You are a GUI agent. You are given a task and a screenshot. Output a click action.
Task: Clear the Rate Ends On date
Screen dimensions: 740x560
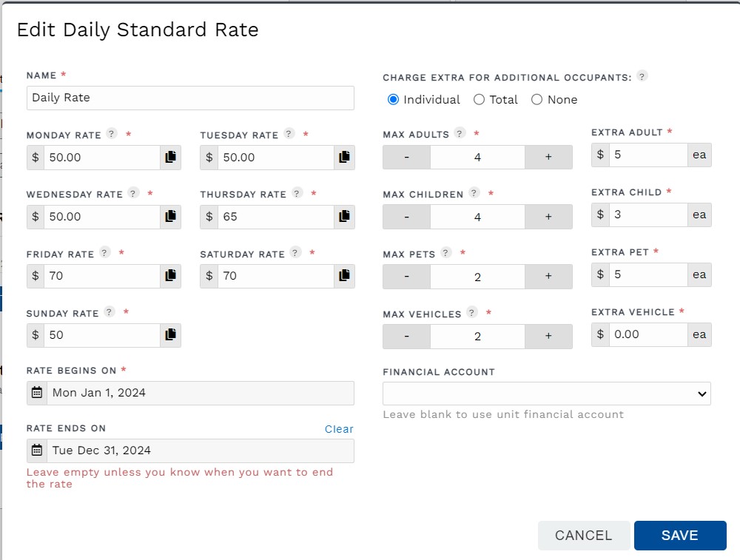click(x=339, y=429)
